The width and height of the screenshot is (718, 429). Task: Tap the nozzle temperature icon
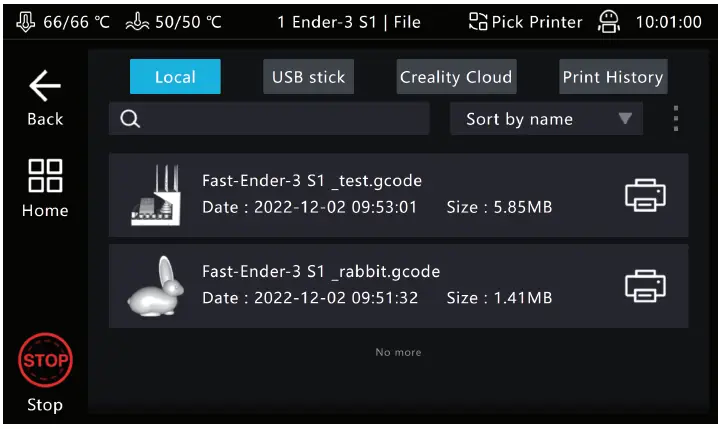(x=25, y=22)
